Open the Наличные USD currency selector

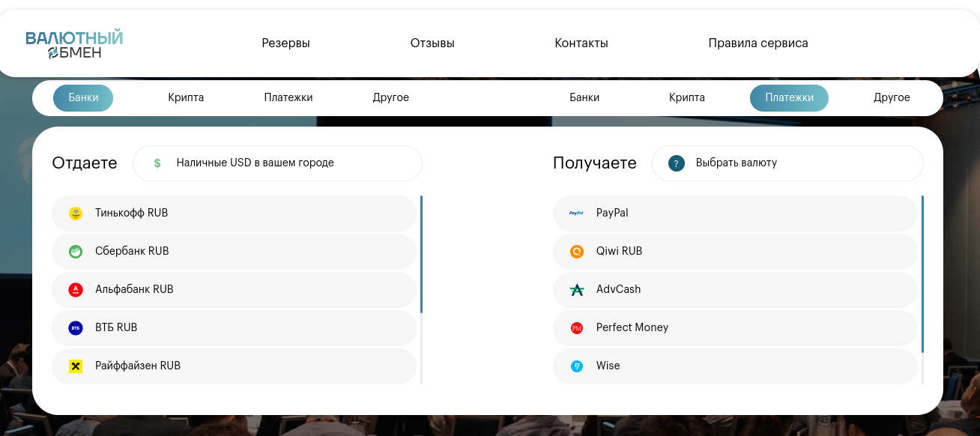(277, 163)
